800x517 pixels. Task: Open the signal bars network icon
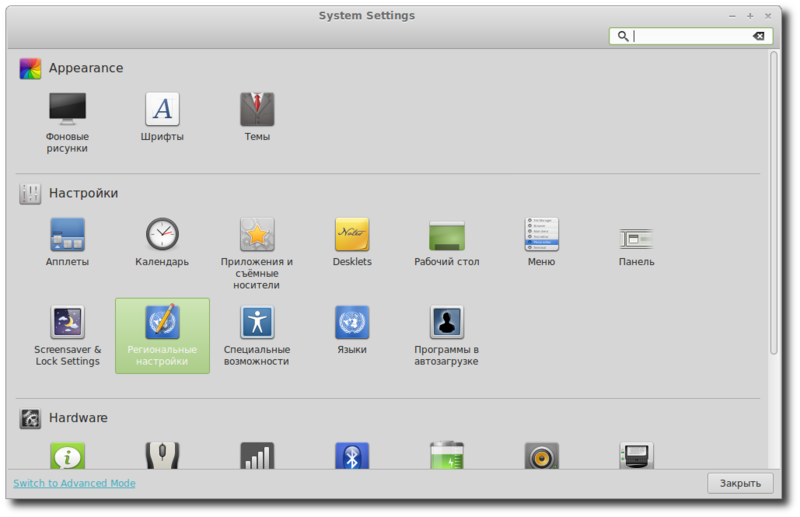257,456
